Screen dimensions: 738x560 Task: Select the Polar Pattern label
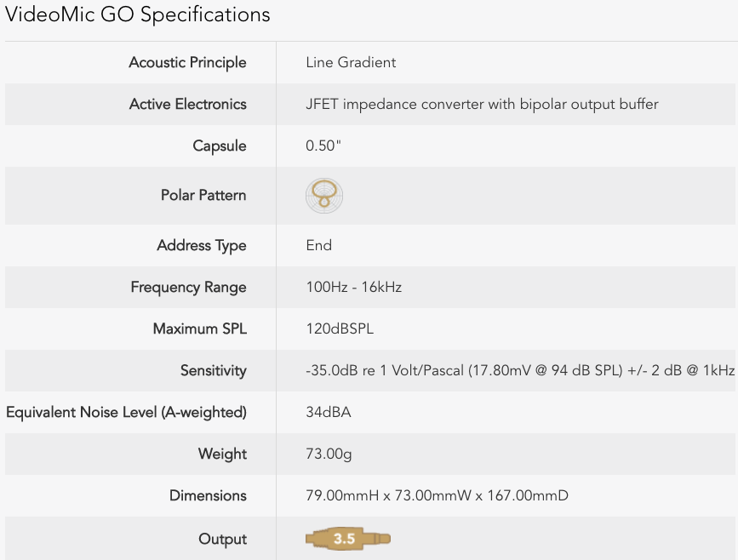point(203,195)
